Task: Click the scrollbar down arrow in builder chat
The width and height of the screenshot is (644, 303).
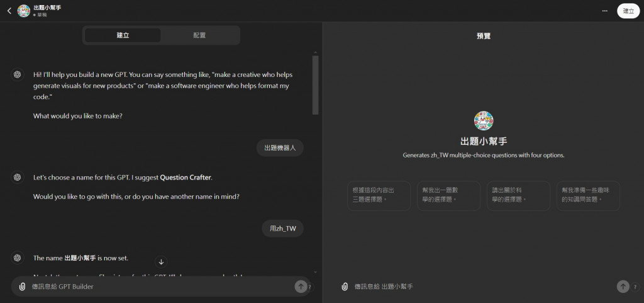Action: [316, 272]
